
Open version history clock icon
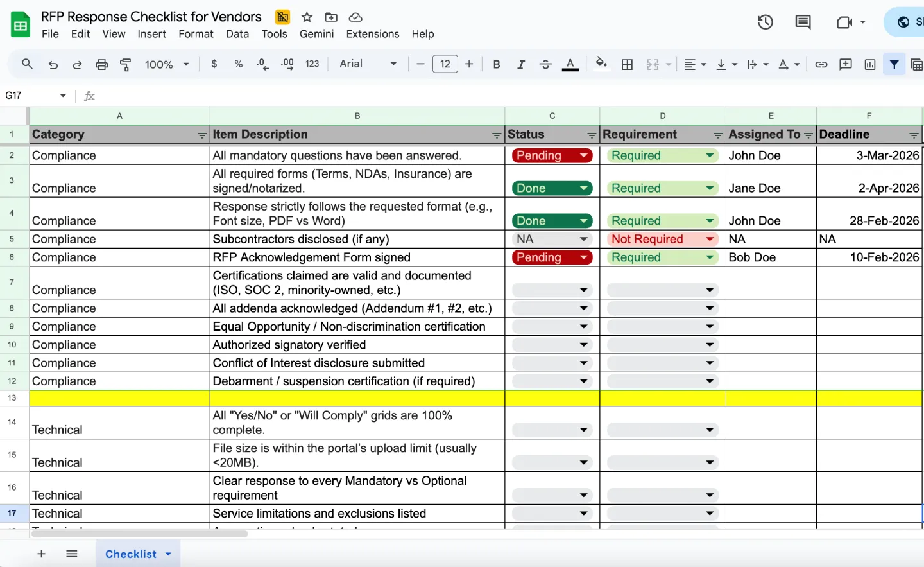[765, 22]
